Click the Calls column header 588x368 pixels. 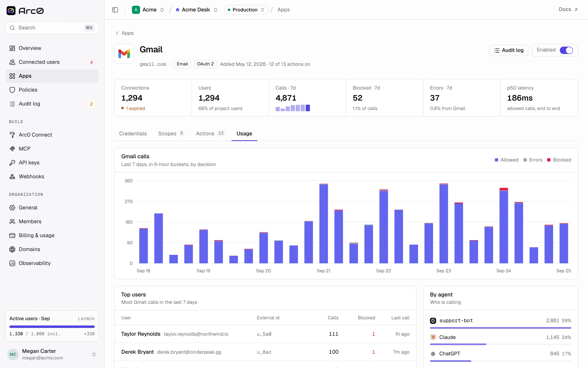333,318
